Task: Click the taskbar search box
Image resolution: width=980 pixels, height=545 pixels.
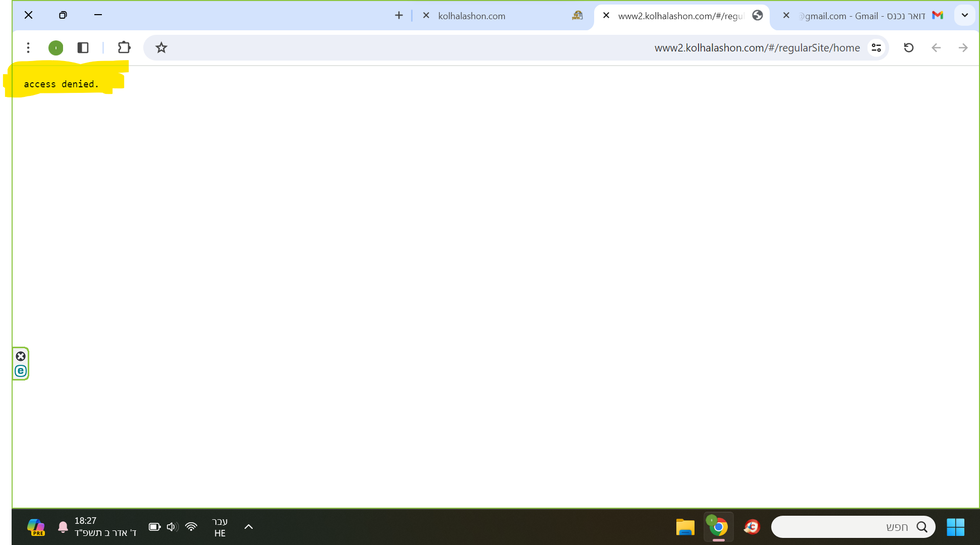Action: point(852,527)
